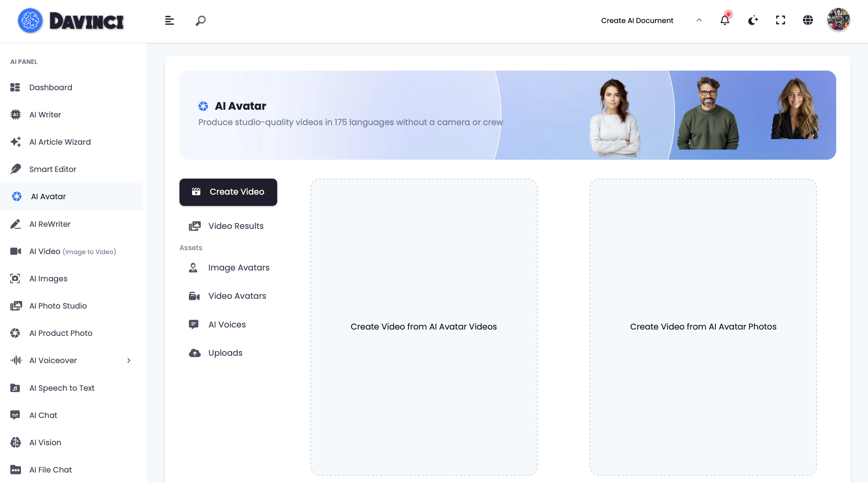Click the Uploads cloud icon
This screenshot has width=868, height=483.
[x=194, y=353]
